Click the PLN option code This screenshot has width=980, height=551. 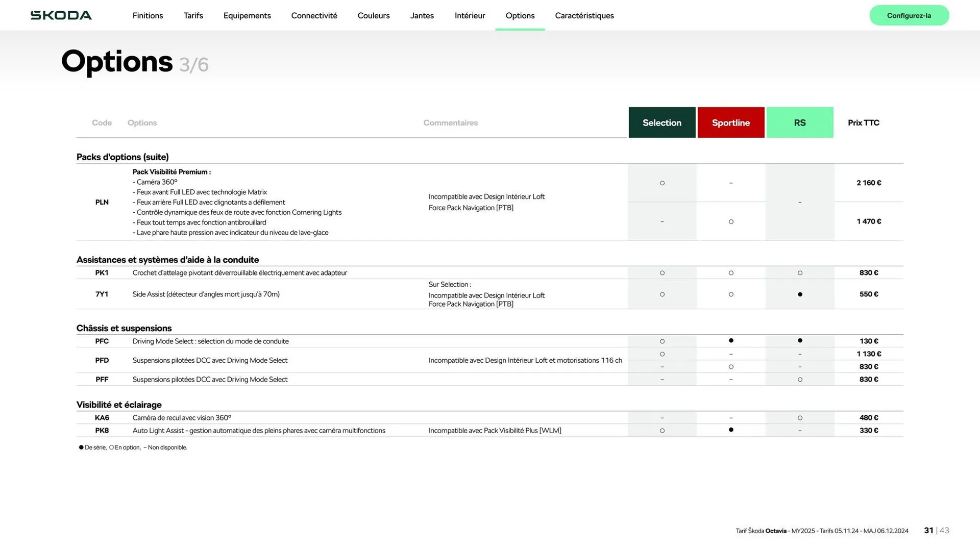point(102,202)
